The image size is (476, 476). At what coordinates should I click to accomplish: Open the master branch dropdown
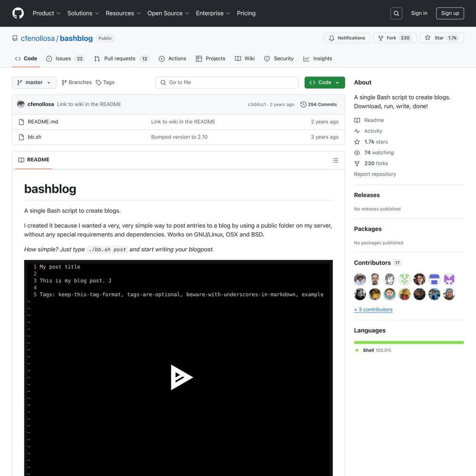pyautogui.click(x=34, y=82)
